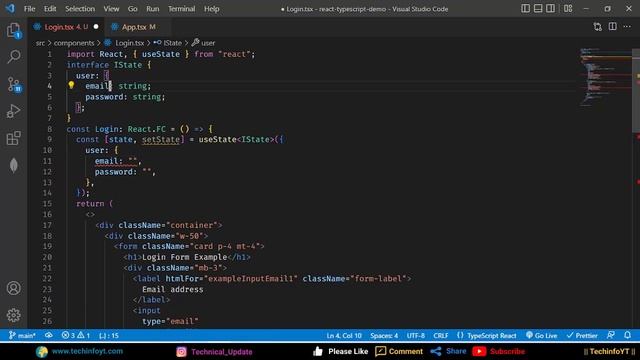Open the Selection menu

[80, 9]
